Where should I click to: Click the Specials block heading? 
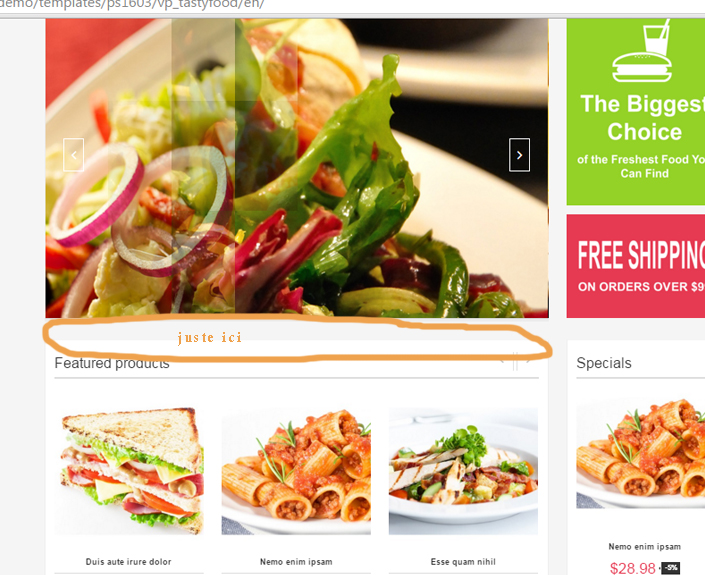[x=604, y=363]
